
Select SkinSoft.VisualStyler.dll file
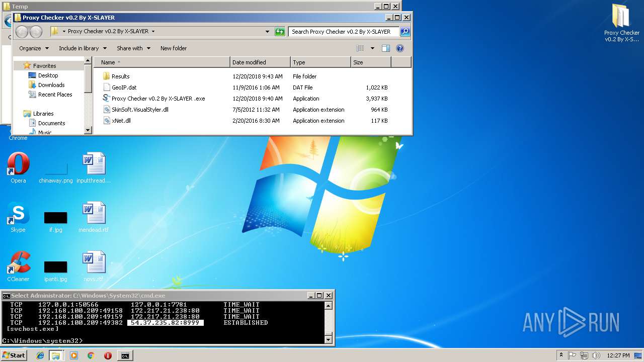click(139, 110)
